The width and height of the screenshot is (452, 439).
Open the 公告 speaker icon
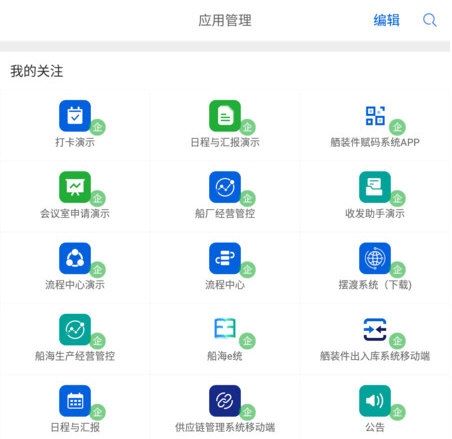(375, 401)
